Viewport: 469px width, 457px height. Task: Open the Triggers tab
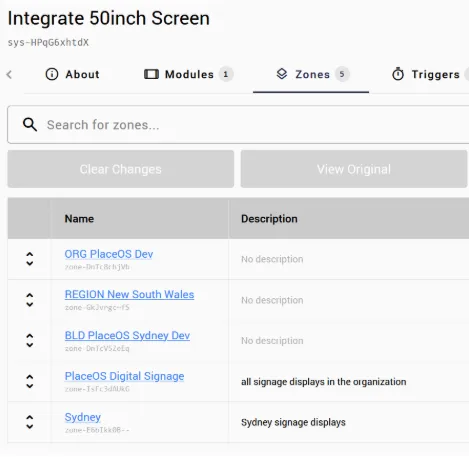(x=430, y=74)
